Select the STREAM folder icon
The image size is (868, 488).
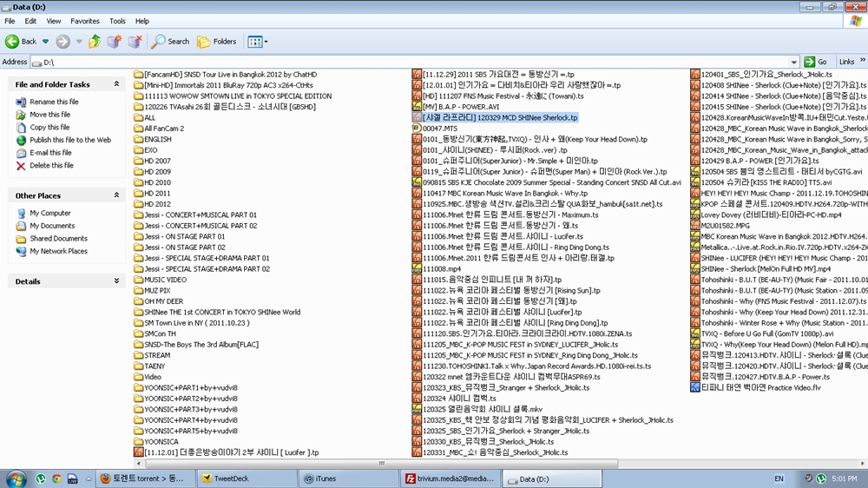(138, 355)
